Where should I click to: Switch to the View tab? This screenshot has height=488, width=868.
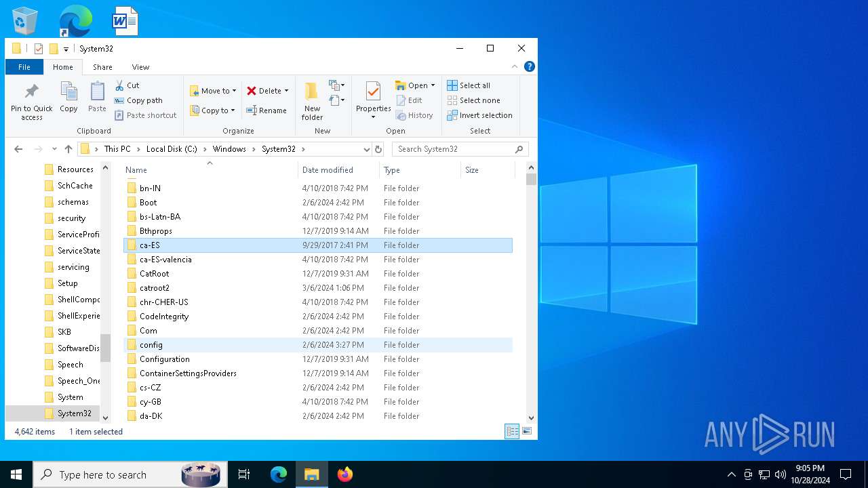[x=140, y=67]
